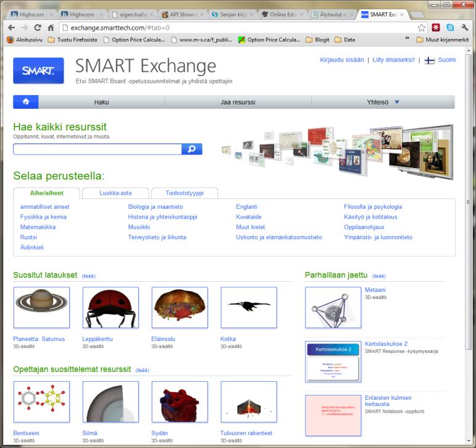Click the Finnish flag icon
Screen dimensions: 476x448
[429, 60]
